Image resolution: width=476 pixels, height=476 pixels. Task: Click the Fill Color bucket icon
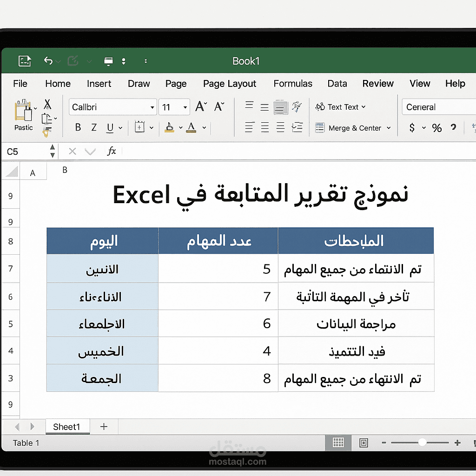(x=169, y=127)
